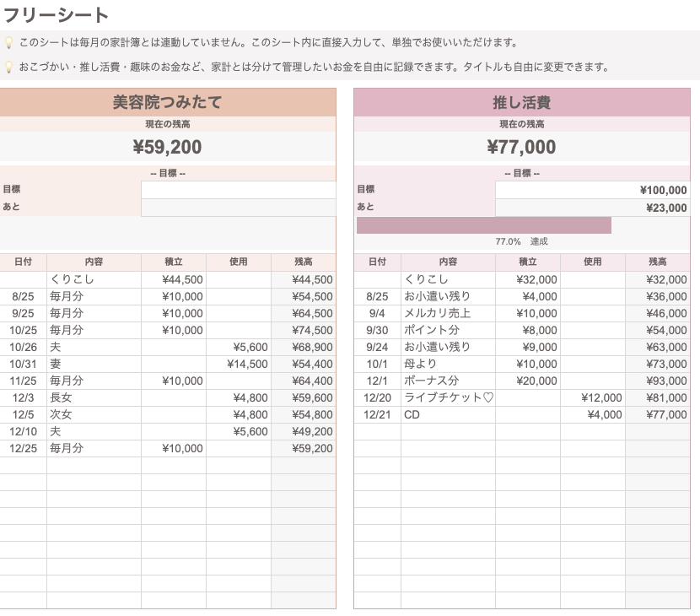Select the ポイント分 content cell

coord(448,330)
